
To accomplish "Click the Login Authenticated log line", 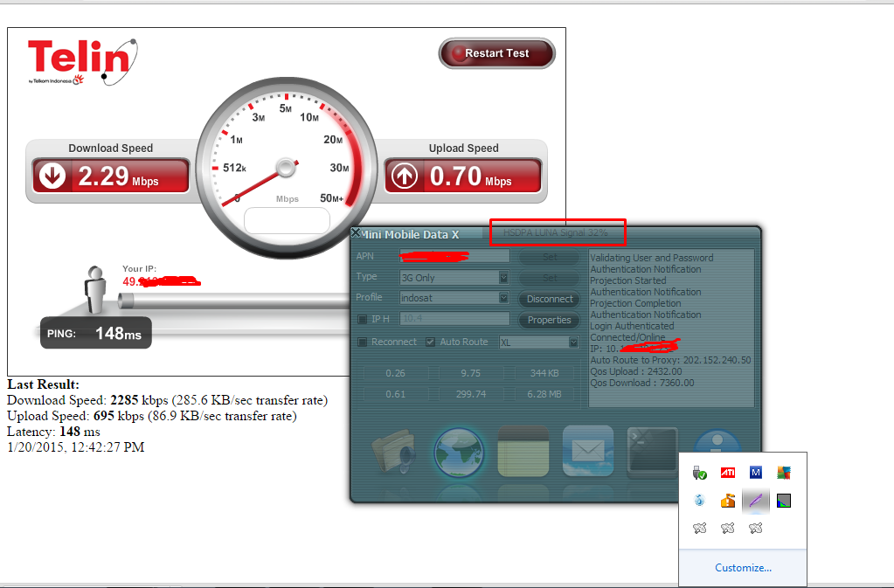I will click(632, 327).
